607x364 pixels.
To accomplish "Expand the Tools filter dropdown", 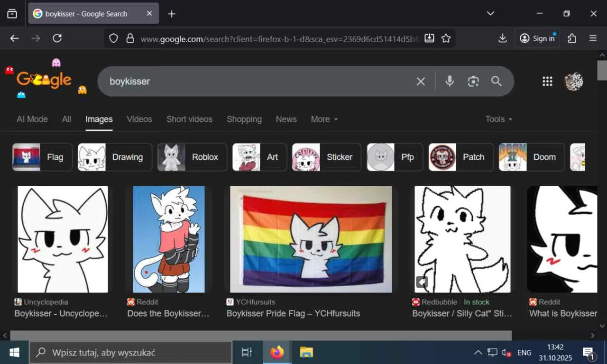I will [x=499, y=119].
